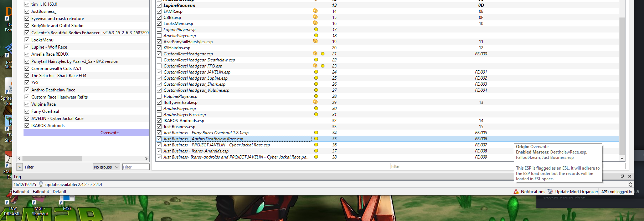Image resolution: width=644 pixels, height=221 pixels.
Task: Click the warning triangle Notifications icon
Action: [516, 192]
